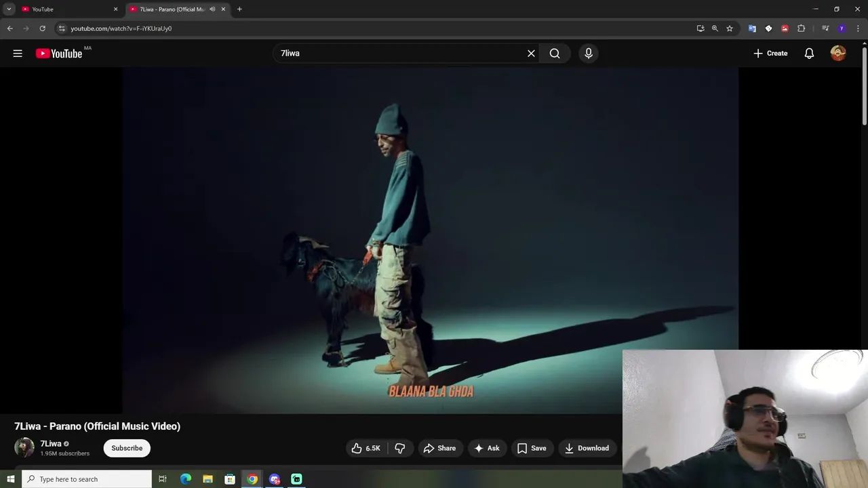The image size is (868, 488).
Task: Open the Windows Start menu
Action: coord(10,479)
